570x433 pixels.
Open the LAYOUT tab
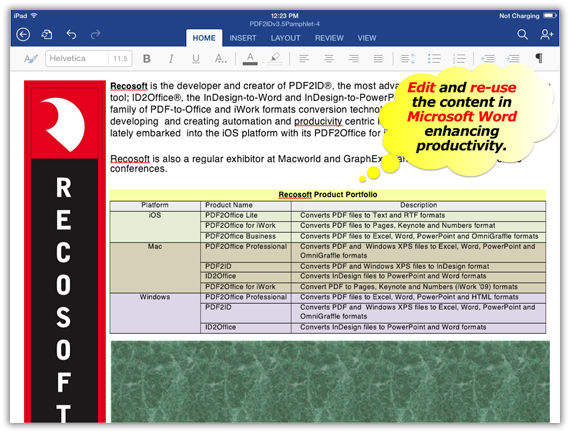coord(285,38)
